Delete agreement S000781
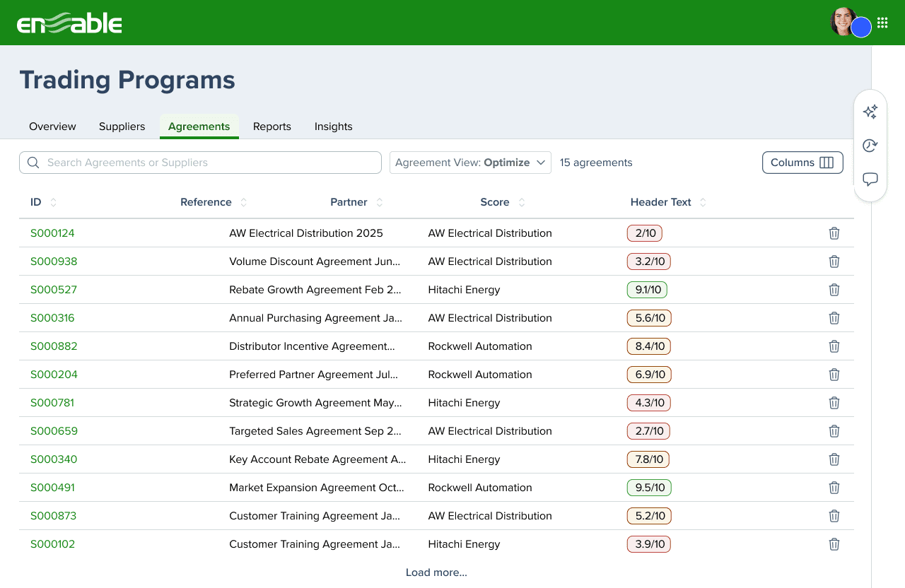 [834, 403]
